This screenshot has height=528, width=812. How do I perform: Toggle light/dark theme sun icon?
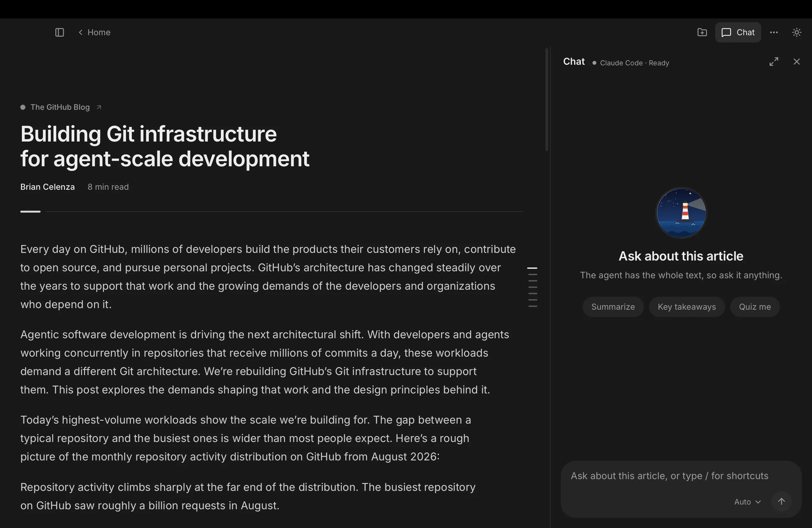click(x=797, y=32)
